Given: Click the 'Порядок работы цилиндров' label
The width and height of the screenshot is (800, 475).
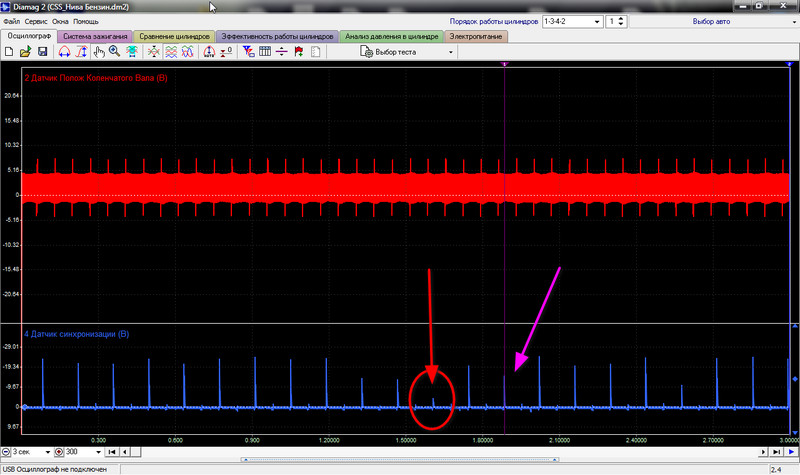Looking at the screenshot, I should click(x=493, y=21).
